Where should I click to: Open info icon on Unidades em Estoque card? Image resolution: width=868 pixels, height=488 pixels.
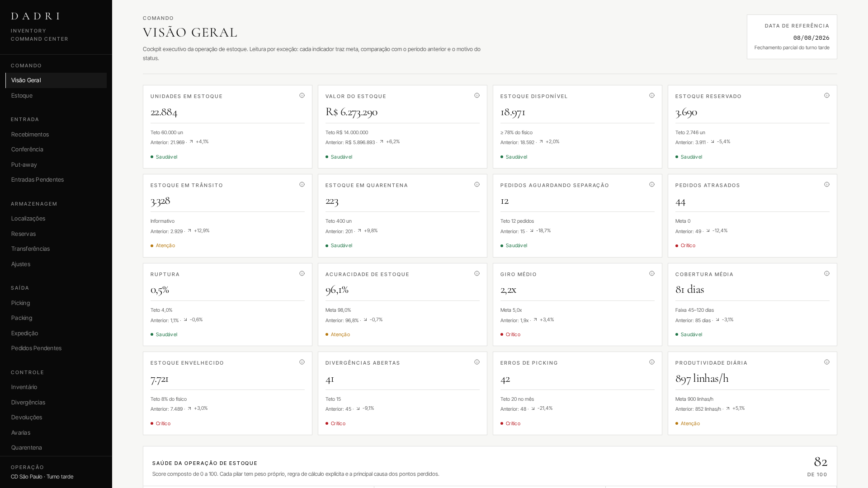302,95
